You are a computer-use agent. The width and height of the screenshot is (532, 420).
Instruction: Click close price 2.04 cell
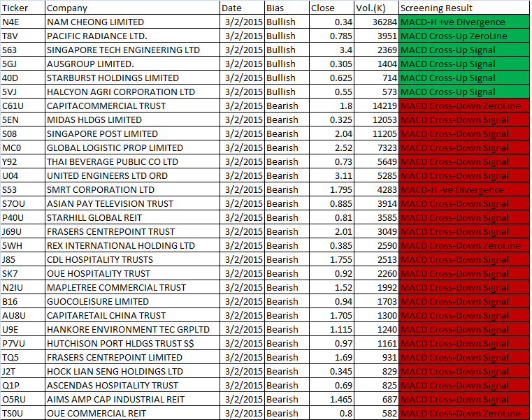coord(331,133)
